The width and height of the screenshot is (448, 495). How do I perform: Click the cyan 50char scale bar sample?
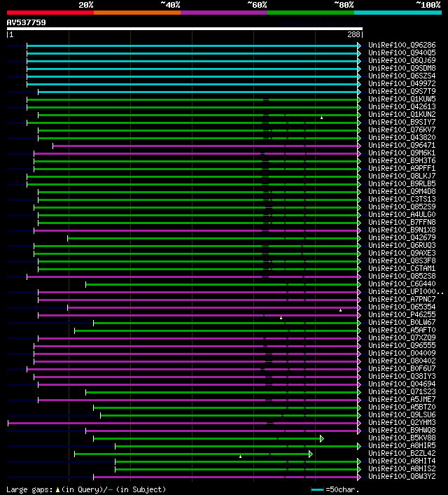point(317,489)
